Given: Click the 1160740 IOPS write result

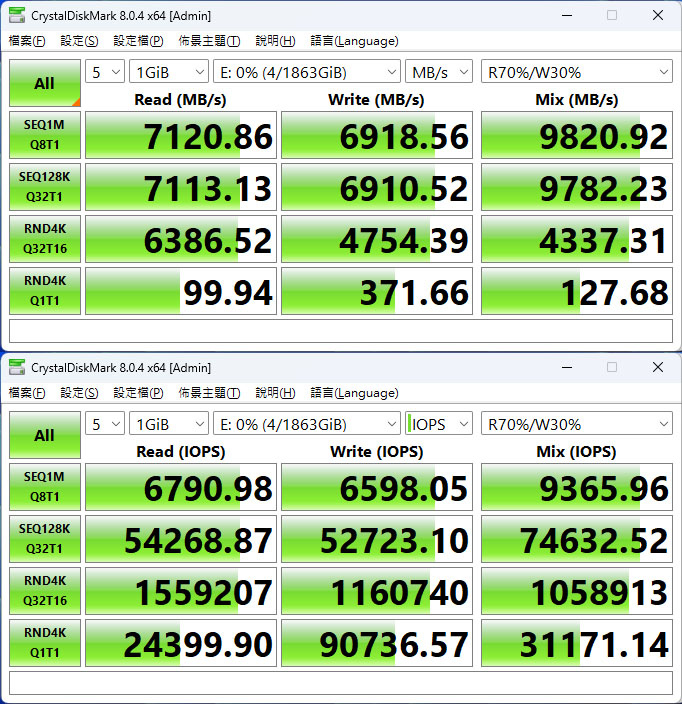Looking at the screenshot, I should coord(377,591).
